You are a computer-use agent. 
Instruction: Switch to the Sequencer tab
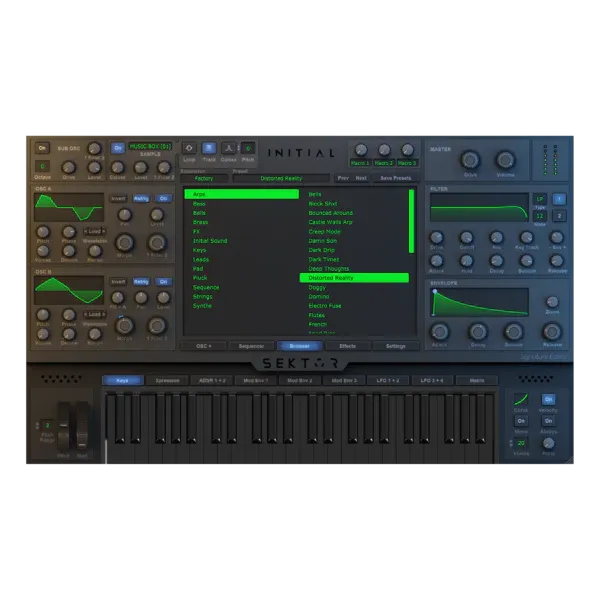tap(251, 346)
